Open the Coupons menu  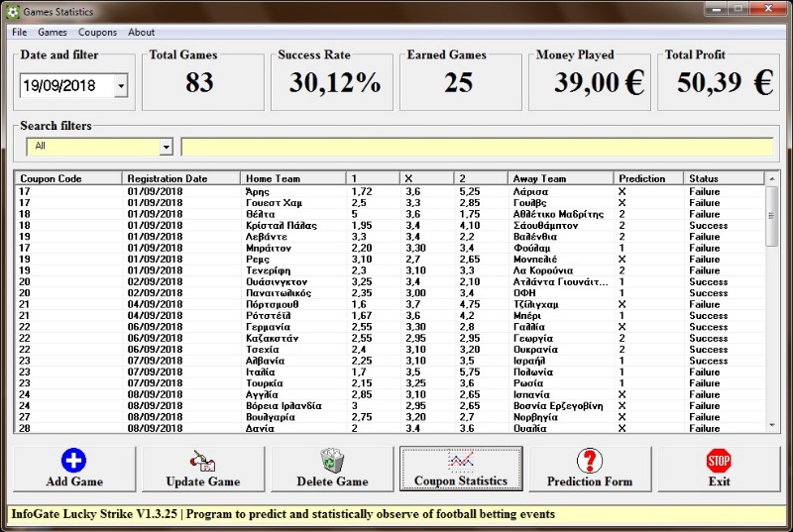point(97,33)
